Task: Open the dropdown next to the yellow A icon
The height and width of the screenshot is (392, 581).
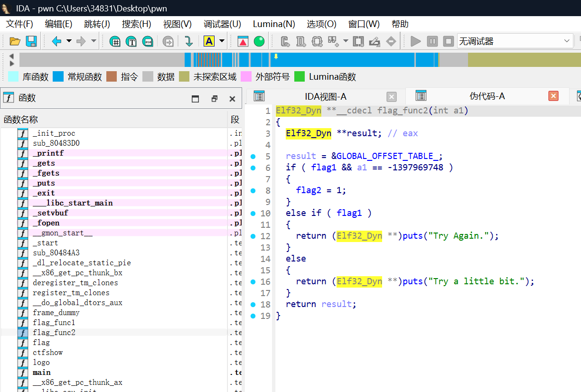Action: click(221, 41)
